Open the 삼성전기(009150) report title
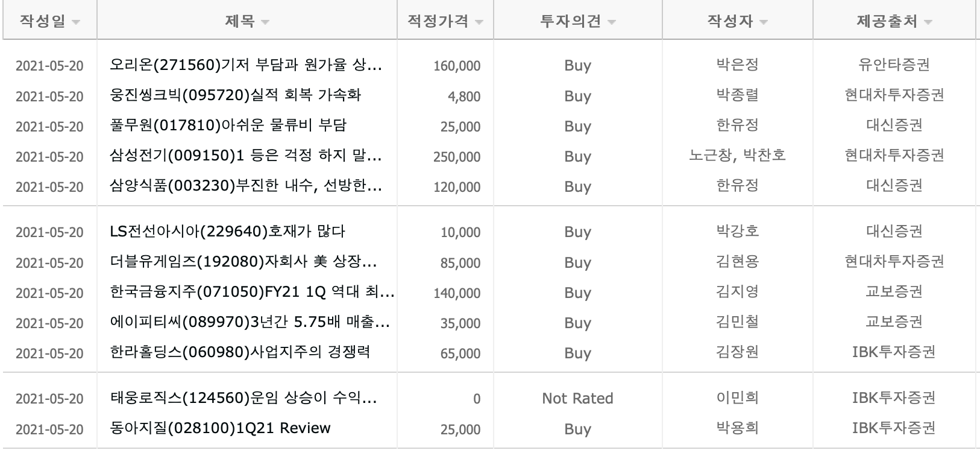 246,156
